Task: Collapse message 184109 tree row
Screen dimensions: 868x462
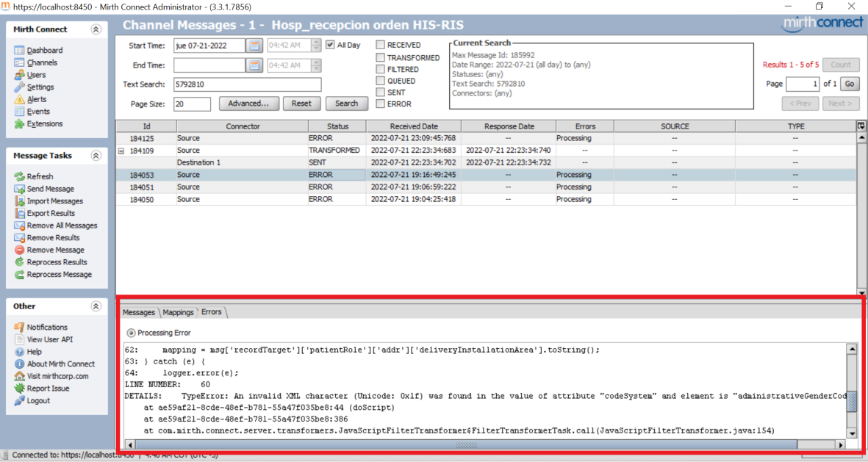Action: (121, 151)
